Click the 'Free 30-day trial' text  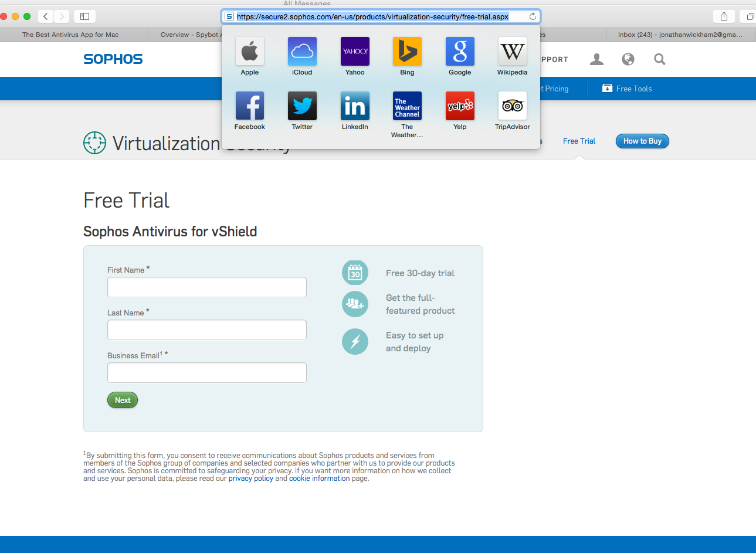(420, 273)
